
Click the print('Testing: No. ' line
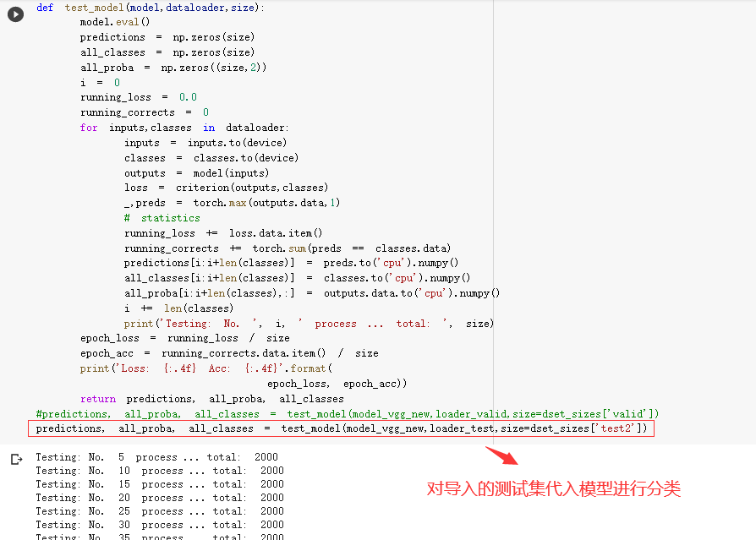point(309,324)
